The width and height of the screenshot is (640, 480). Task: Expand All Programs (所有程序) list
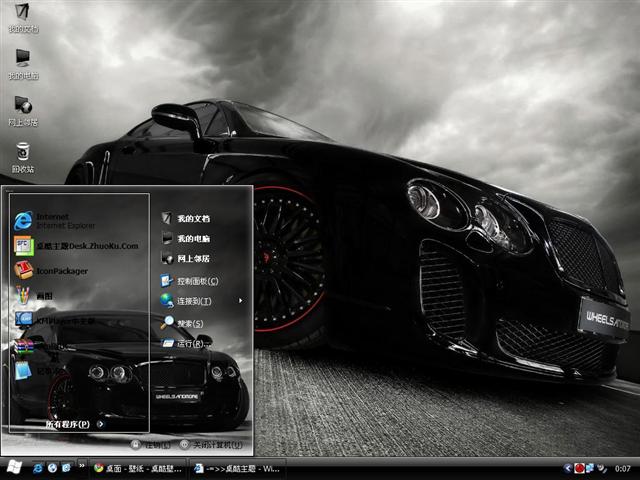tap(74, 424)
